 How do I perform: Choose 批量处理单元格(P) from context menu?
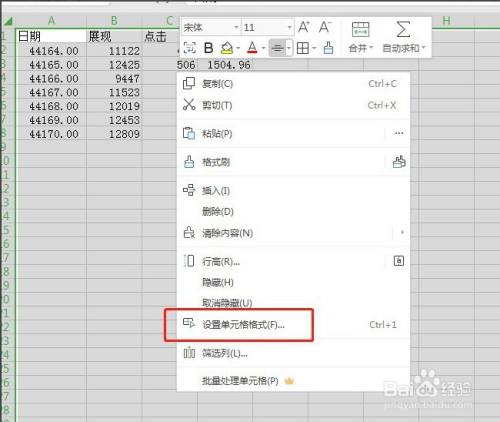tap(293, 380)
